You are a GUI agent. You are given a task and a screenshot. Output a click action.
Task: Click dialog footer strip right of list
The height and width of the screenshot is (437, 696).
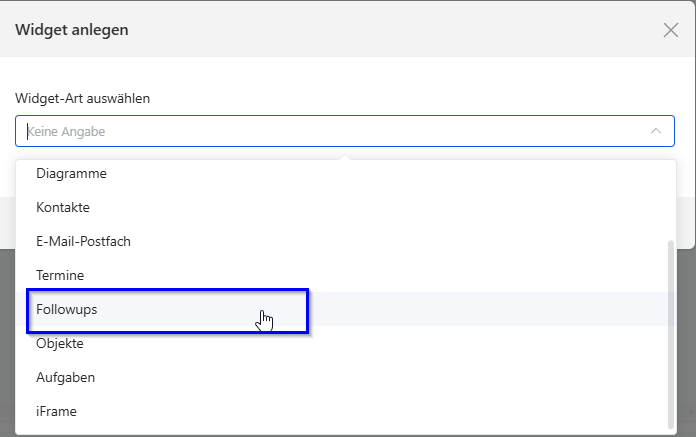click(x=684, y=222)
